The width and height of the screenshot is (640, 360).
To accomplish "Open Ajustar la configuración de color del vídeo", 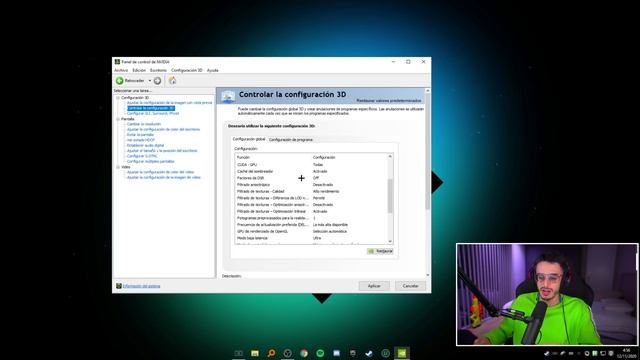I will pyautogui.click(x=160, y=172).
